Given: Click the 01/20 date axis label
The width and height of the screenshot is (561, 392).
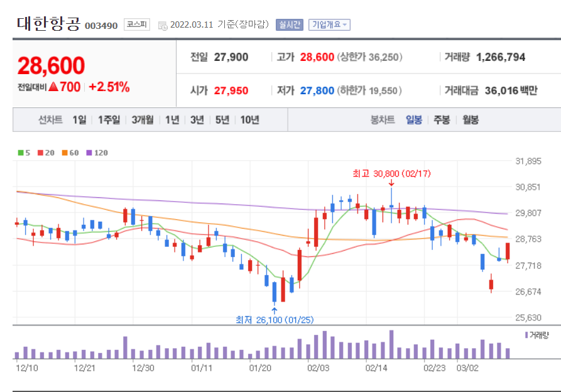Looking at the screenshot, I should click(x=260, y=368).
